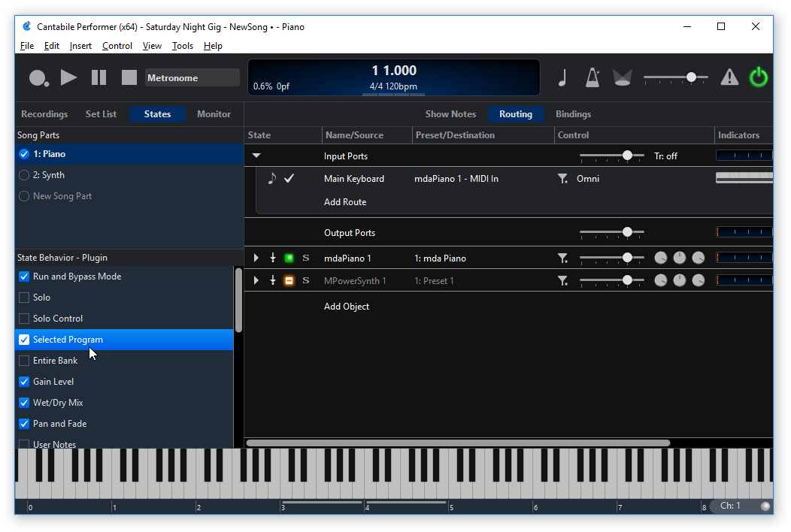Open the 1: Preset 1 selector for MPowerSynth
Screen dimensions: 791x532
pyautogui.click(x=434, y=281)
